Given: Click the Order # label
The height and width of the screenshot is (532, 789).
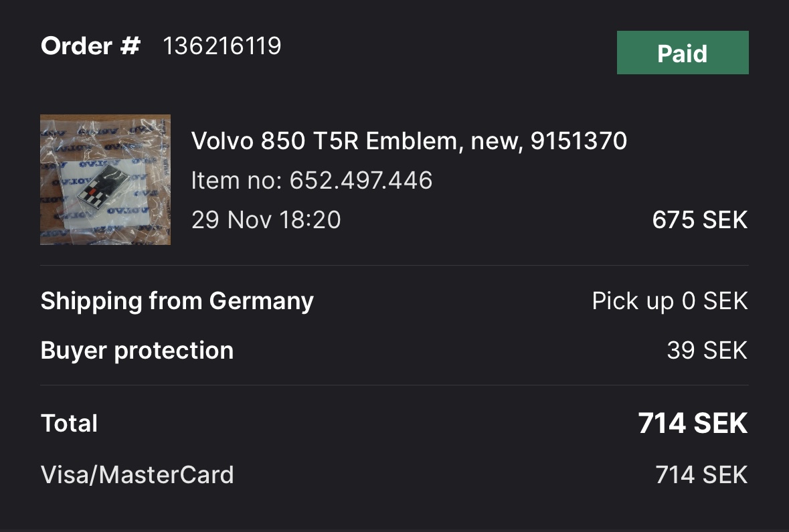Looking at the screenshot, I should 90,46.
